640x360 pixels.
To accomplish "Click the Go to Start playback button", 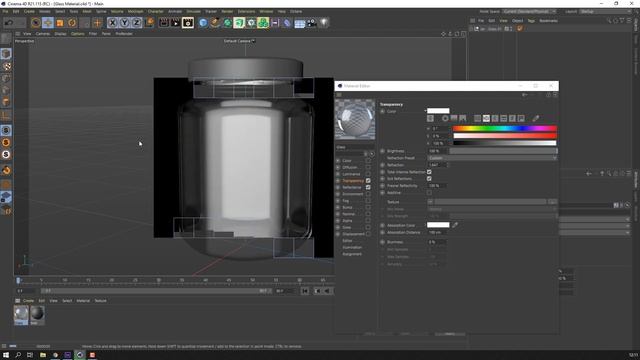I will point(305,291).
